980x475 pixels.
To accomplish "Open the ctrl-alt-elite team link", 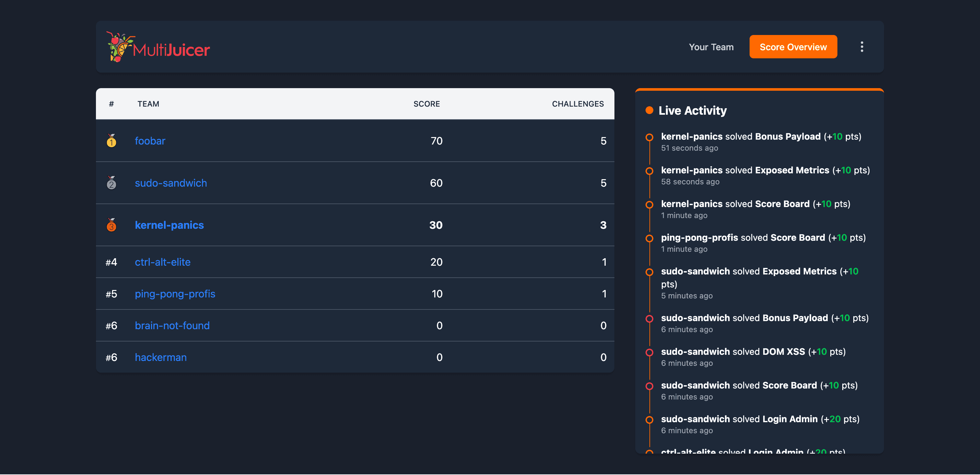I will [162, 262].
